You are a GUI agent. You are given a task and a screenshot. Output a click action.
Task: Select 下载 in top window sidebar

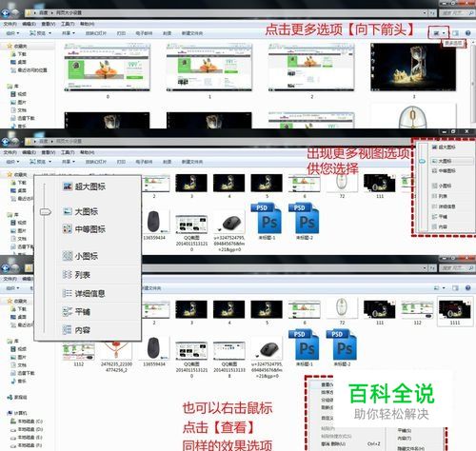[19, 54]
